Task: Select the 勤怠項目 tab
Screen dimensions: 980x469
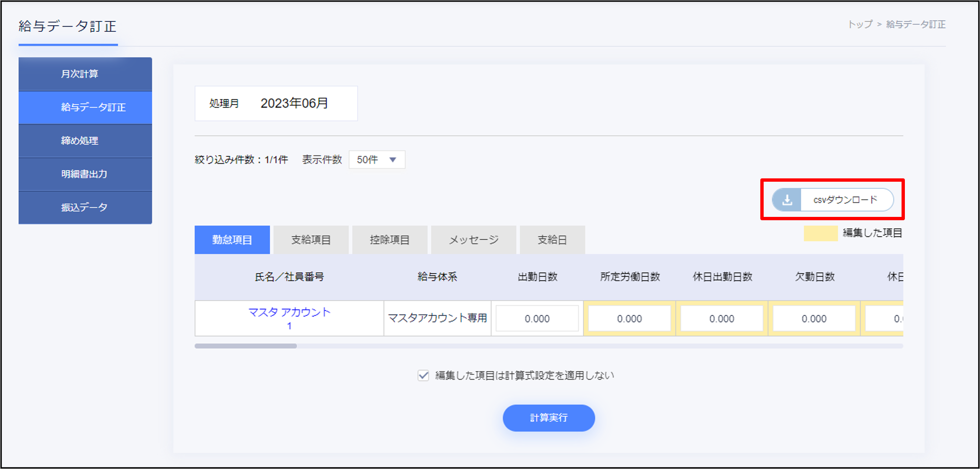Action: tap(232, 240)
